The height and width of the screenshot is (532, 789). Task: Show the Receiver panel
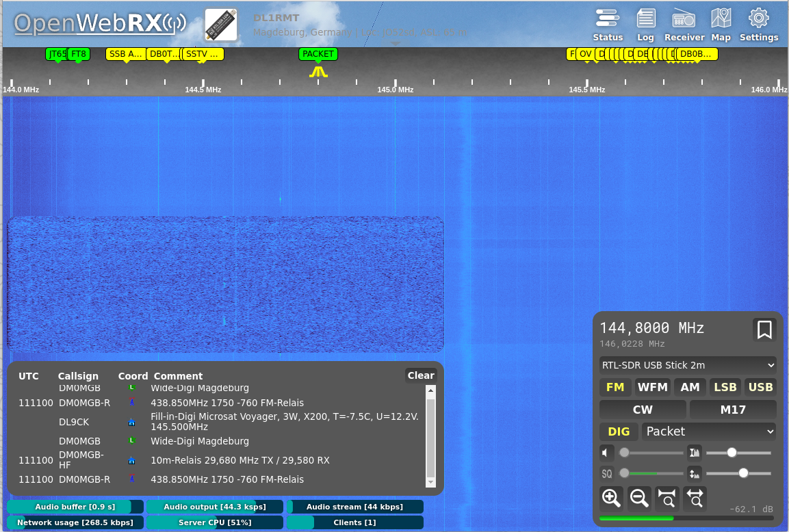pyautogui.click(x=684, y=25)
